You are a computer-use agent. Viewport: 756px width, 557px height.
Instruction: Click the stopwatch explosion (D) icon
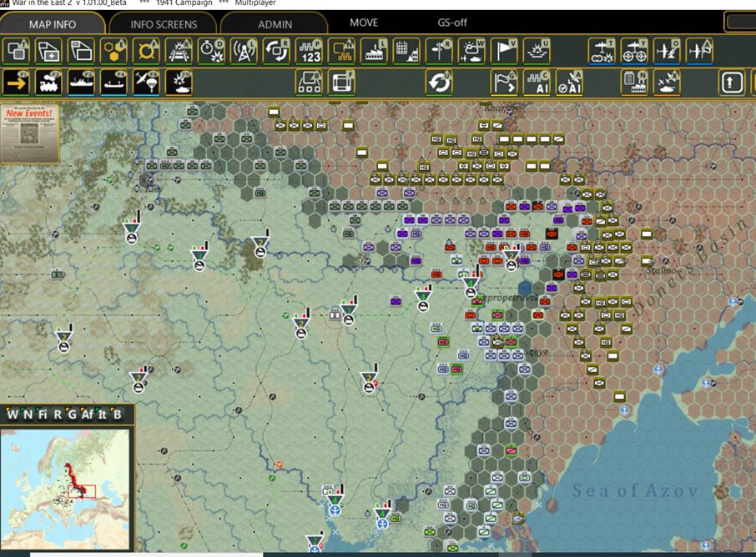[211, 51]
